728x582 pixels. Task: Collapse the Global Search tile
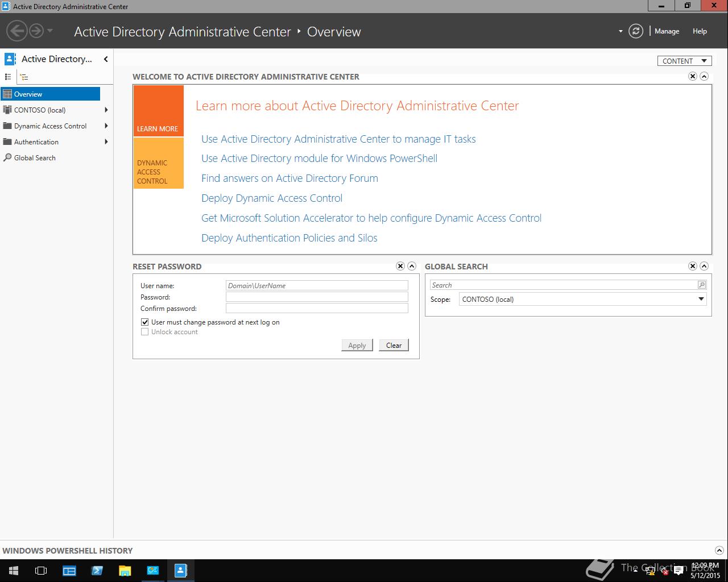pos(704,266)
